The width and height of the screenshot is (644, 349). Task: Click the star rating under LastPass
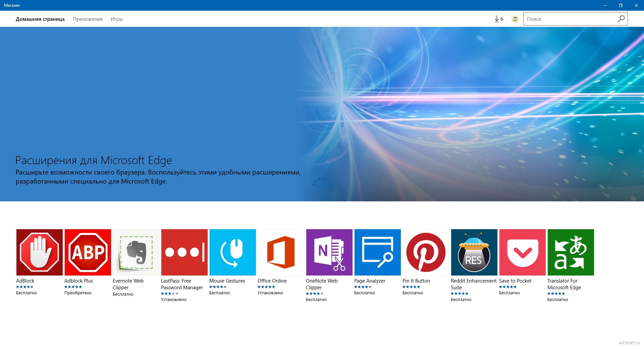tap(170, 294)
